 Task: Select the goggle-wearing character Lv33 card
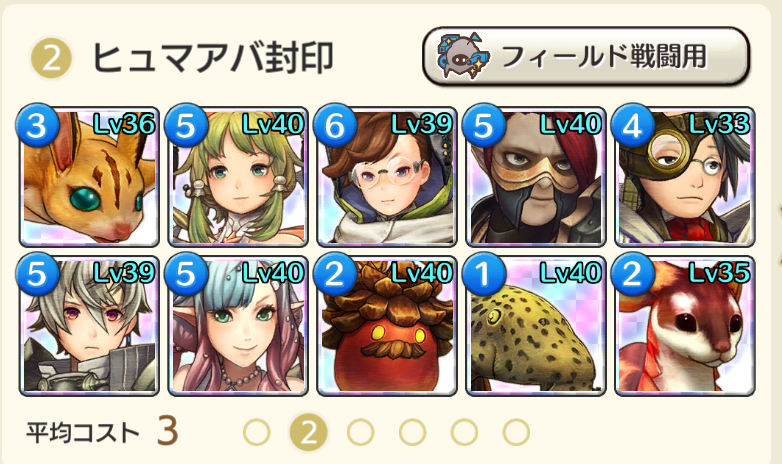pos(685,177)
